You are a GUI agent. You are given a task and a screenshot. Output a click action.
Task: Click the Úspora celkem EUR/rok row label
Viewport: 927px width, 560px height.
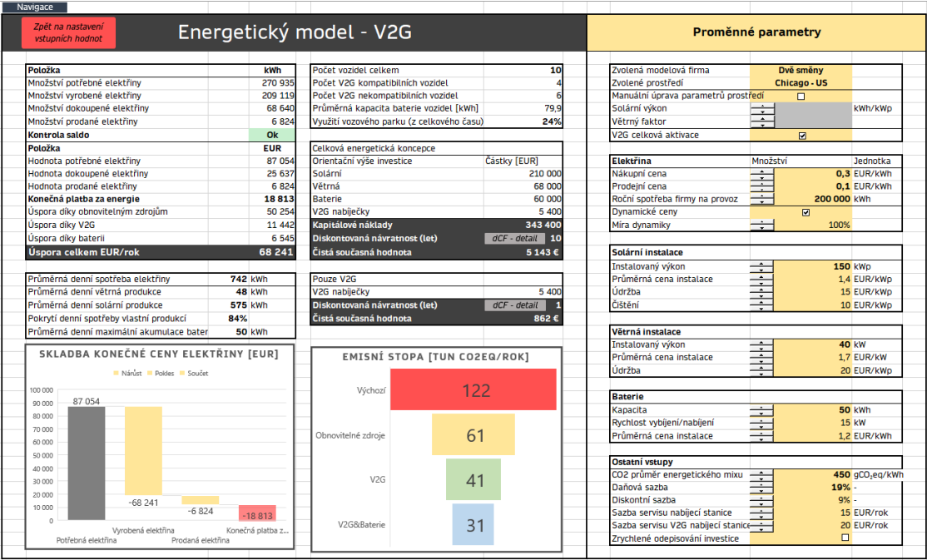coord(84,252)
